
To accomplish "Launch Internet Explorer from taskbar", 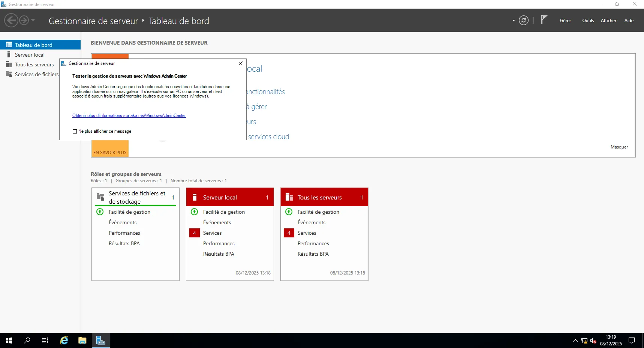I will click(x=64, y=340).
